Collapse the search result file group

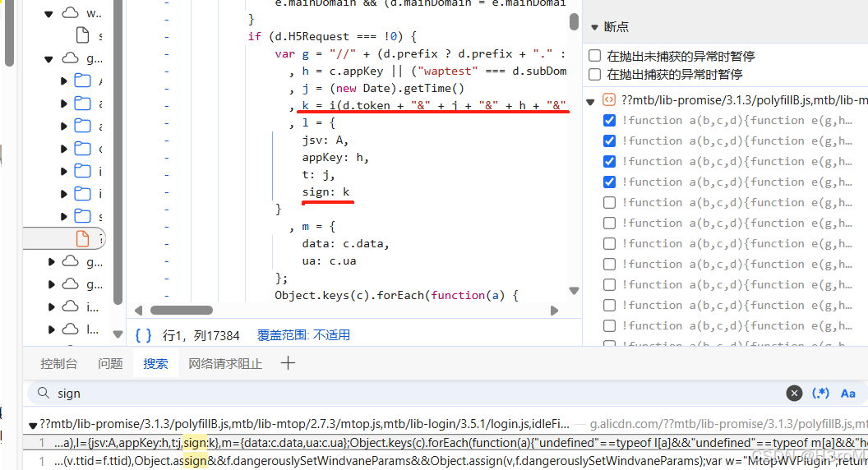[x=33, y=425]
